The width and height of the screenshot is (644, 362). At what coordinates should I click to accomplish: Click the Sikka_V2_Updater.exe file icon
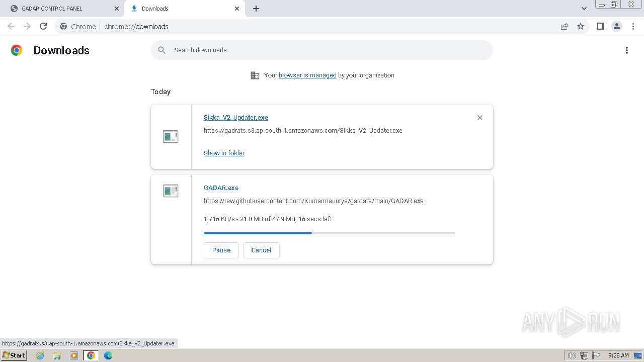point(171,136)
